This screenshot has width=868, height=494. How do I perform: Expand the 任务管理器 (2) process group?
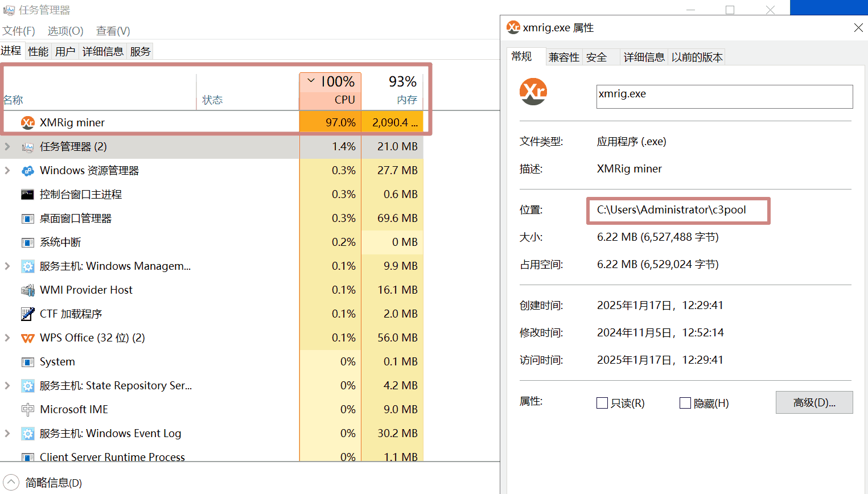(7, 147)
